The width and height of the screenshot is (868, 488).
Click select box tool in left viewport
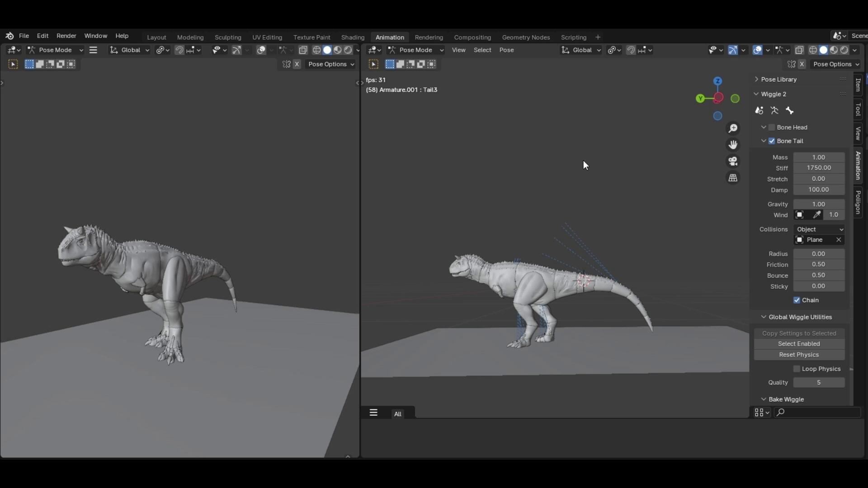13,64
